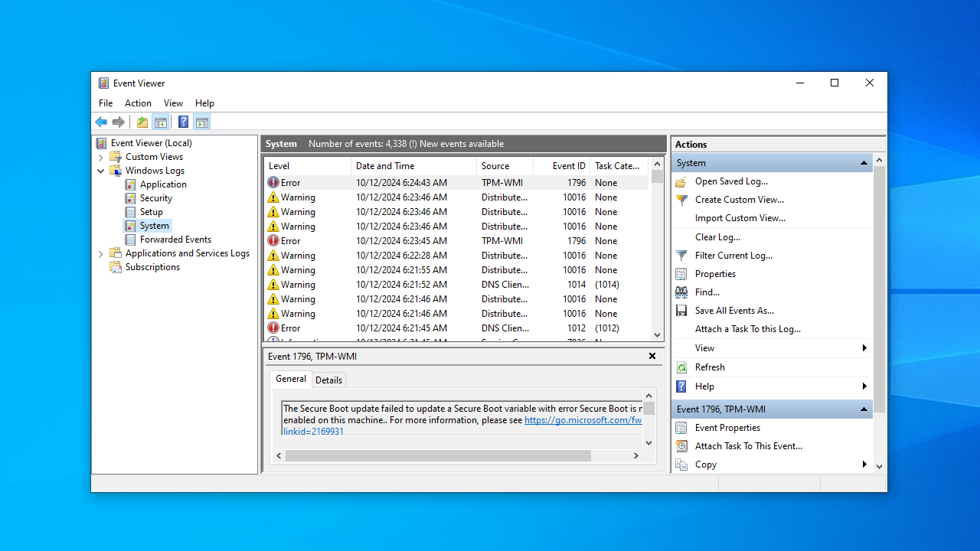Click the Filter Current Log funnel icon
980x551 pixels.
tap(681, 256)
